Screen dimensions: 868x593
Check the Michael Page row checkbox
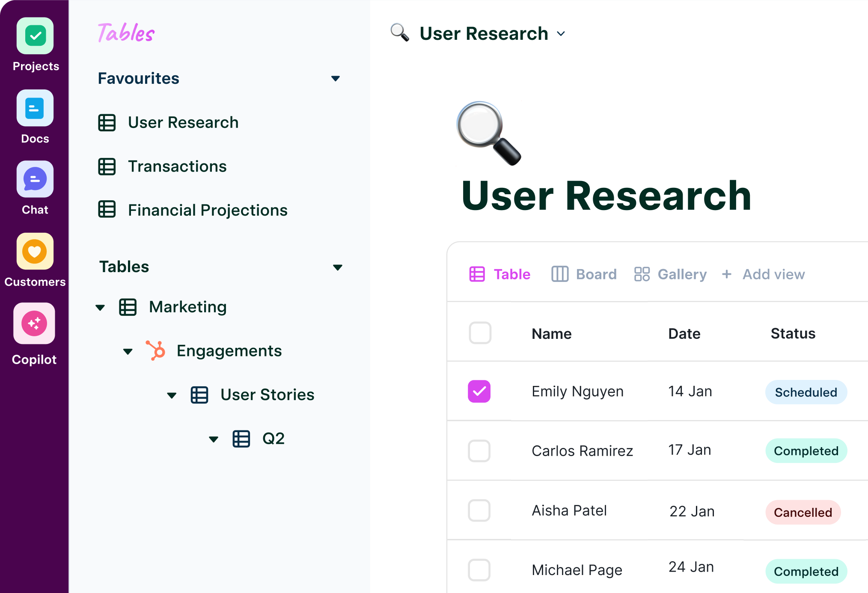click(x=479, y=570)
